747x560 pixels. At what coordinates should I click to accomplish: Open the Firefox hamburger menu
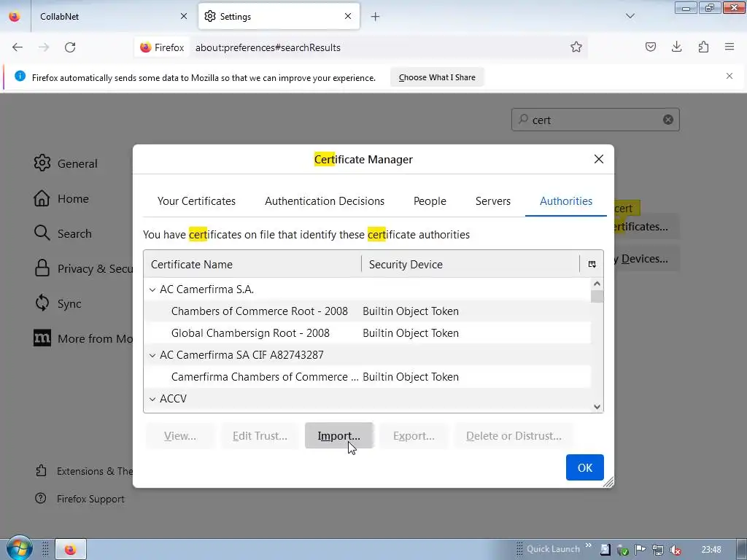729,47
